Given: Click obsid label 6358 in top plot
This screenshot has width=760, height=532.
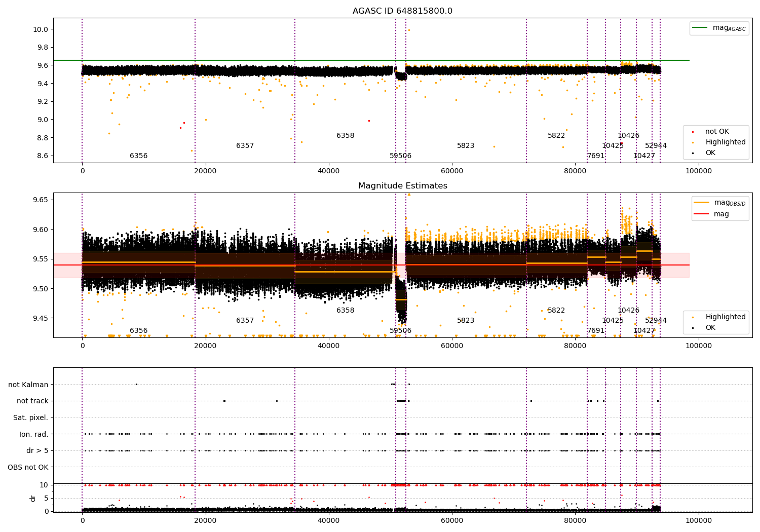Looking at the screenshot, I should (x=345, y=136).
